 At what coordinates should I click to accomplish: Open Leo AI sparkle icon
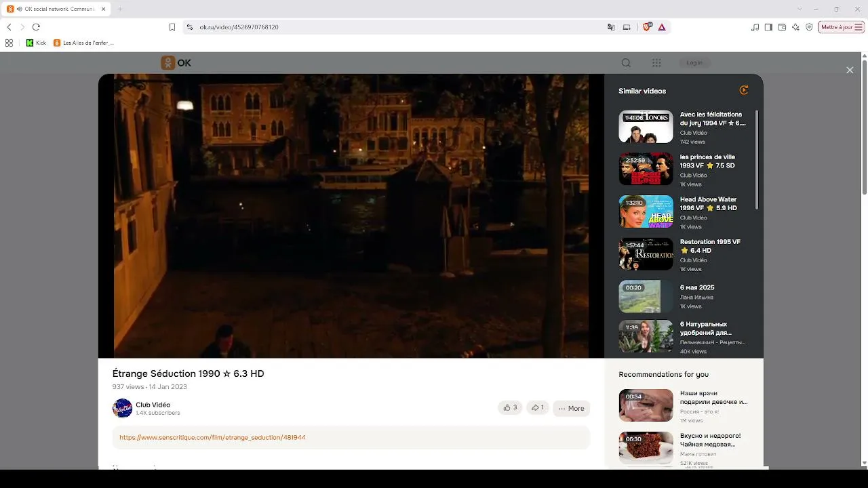point(795,27)
